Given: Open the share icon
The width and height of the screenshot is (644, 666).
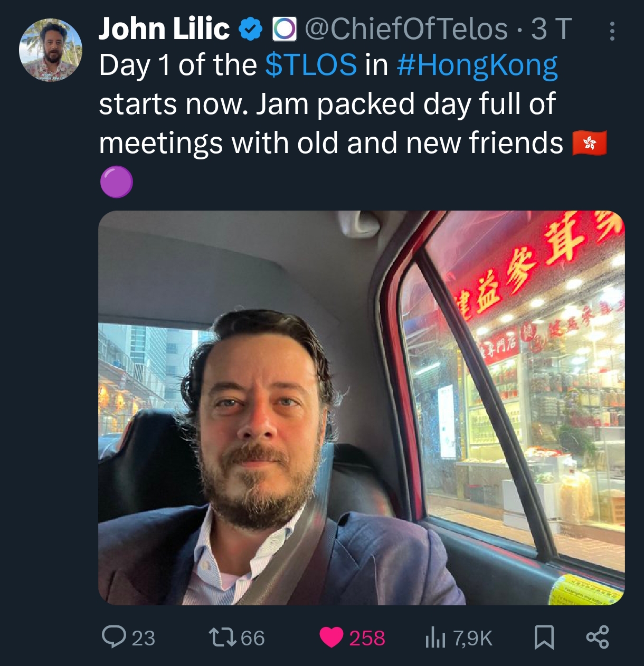Looking at the screenshot, I should pos(598,637).
